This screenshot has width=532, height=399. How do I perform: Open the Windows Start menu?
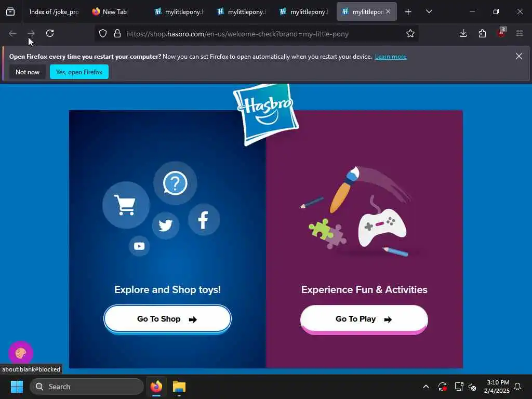(x=17, y=387)
